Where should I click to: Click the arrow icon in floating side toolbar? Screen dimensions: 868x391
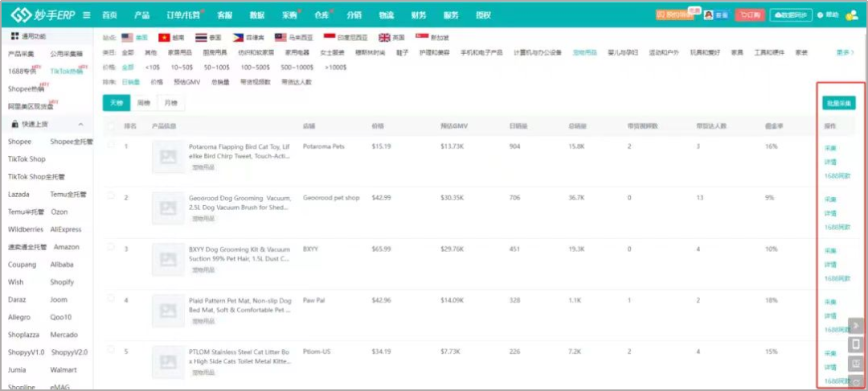click(856, 326)
